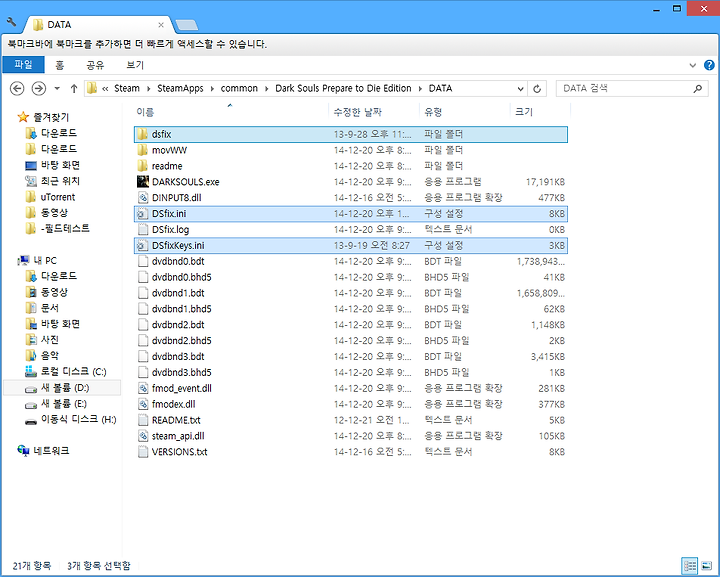Select the DINPUT8.dll file icon

tap(143, 197)
